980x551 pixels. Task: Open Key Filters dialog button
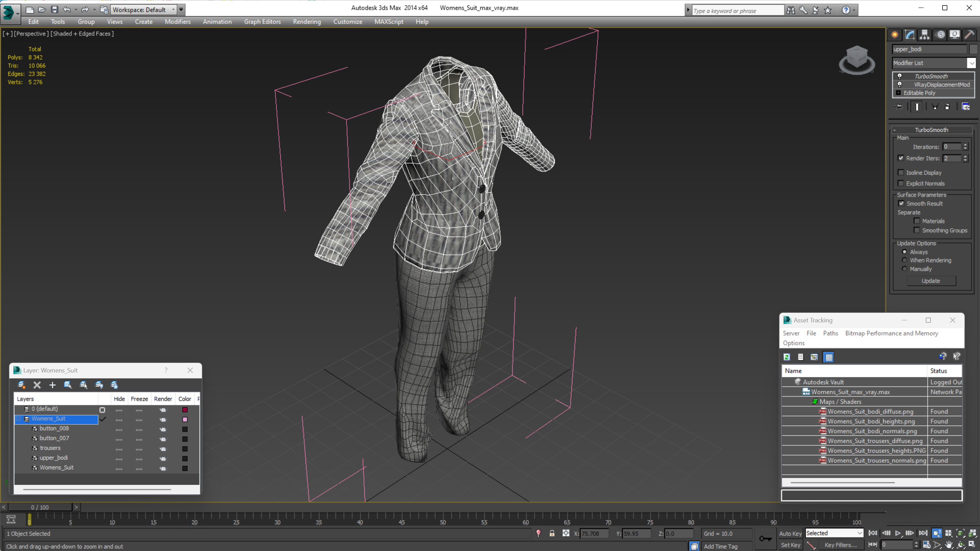pyautogui.click(x=841, y=544)
